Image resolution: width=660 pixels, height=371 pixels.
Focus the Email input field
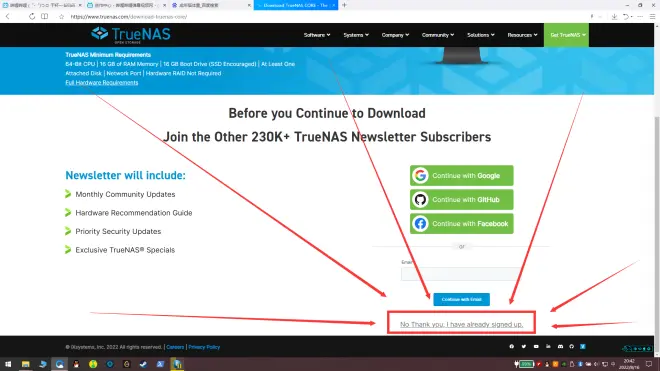point(461,274)
